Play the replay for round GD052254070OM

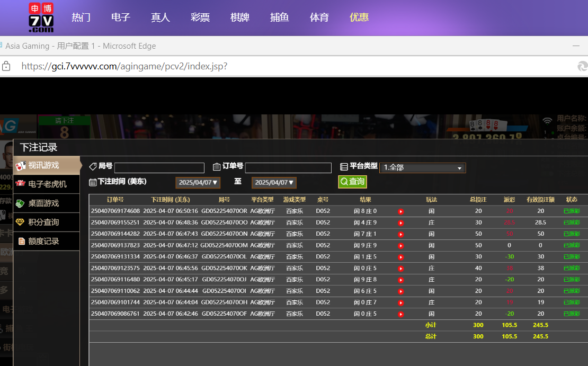click(400, 246)
